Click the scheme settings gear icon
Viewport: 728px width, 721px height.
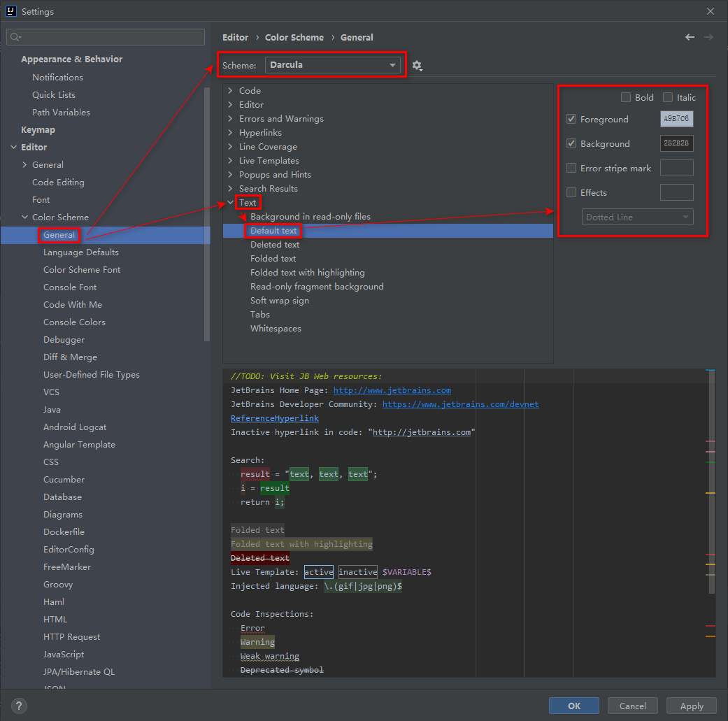(x=417, y=66)
